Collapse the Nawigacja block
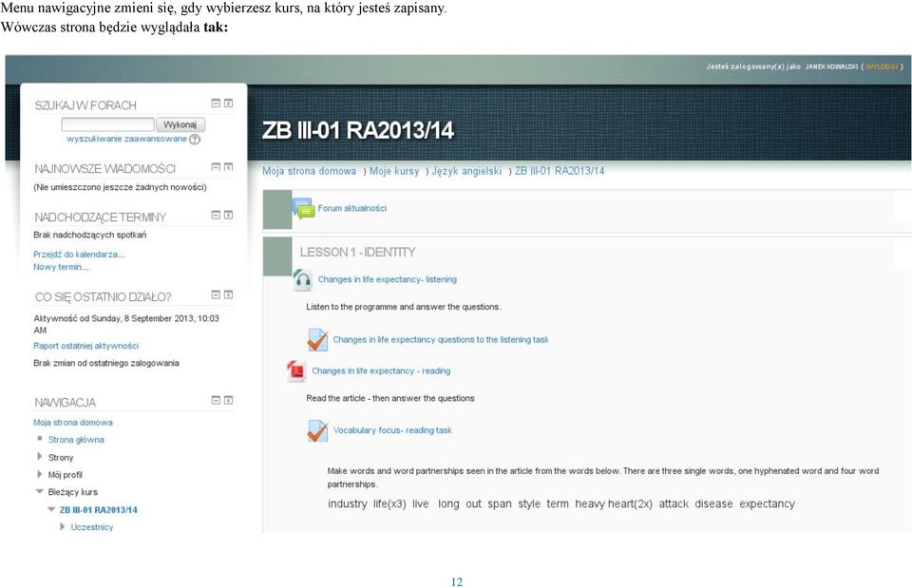 pos(216,400)
